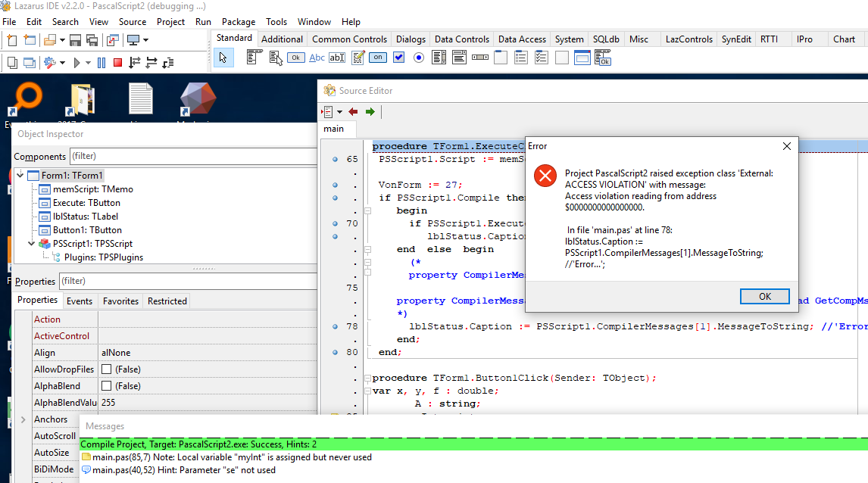Open the Source Editor jump history dropdown

coord(339,112)
